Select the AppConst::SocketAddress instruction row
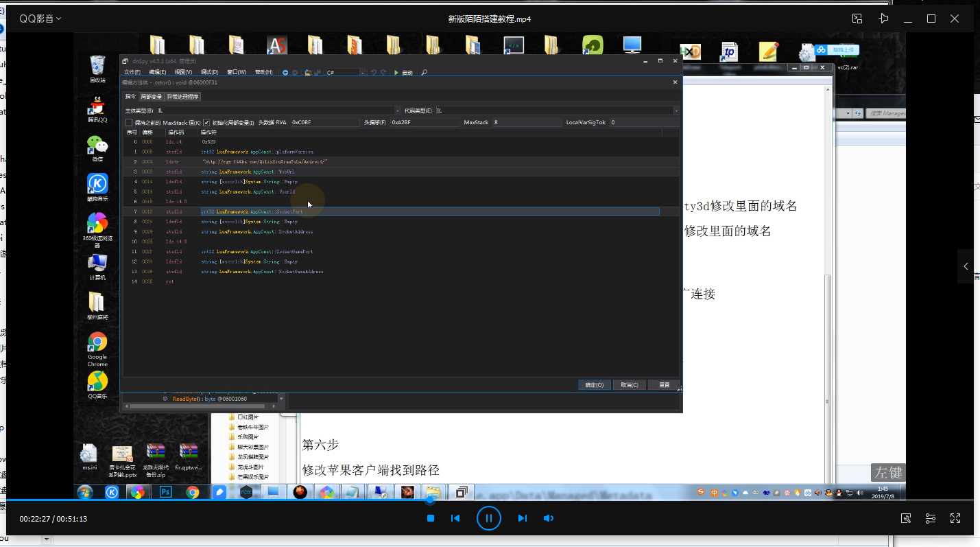980x547 pixels. (x=401, y=232)
